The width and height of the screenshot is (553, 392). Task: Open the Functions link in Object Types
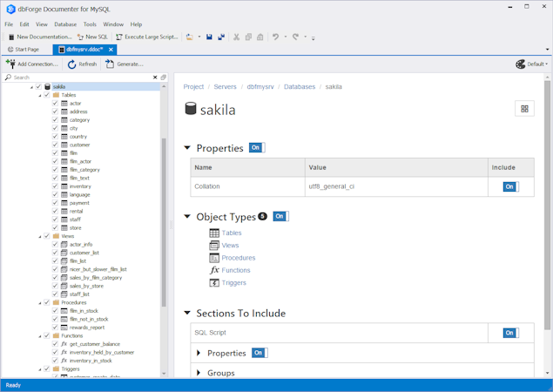[236, 270]
